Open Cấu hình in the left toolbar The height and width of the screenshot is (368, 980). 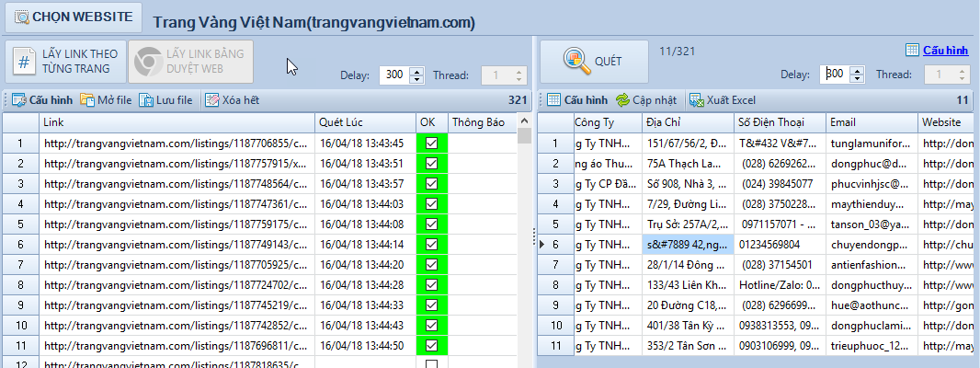(x=42, y=100)
